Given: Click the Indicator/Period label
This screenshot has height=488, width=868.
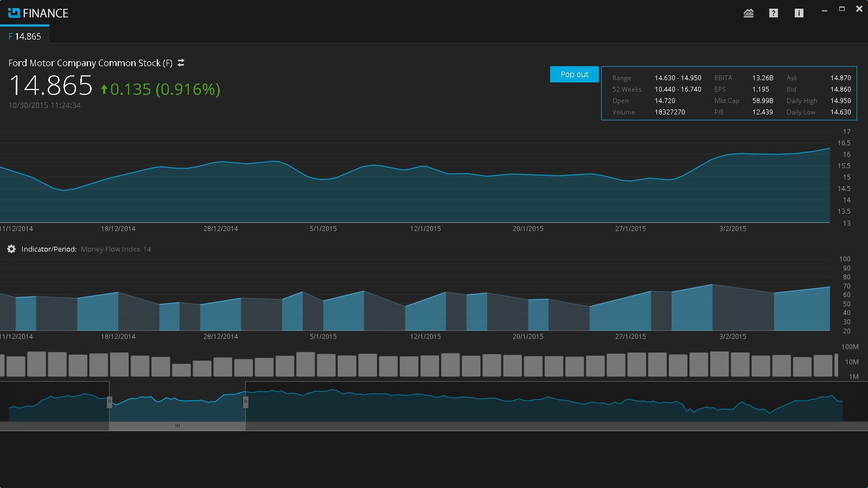Looking at the screenshot, I should 49,249.
